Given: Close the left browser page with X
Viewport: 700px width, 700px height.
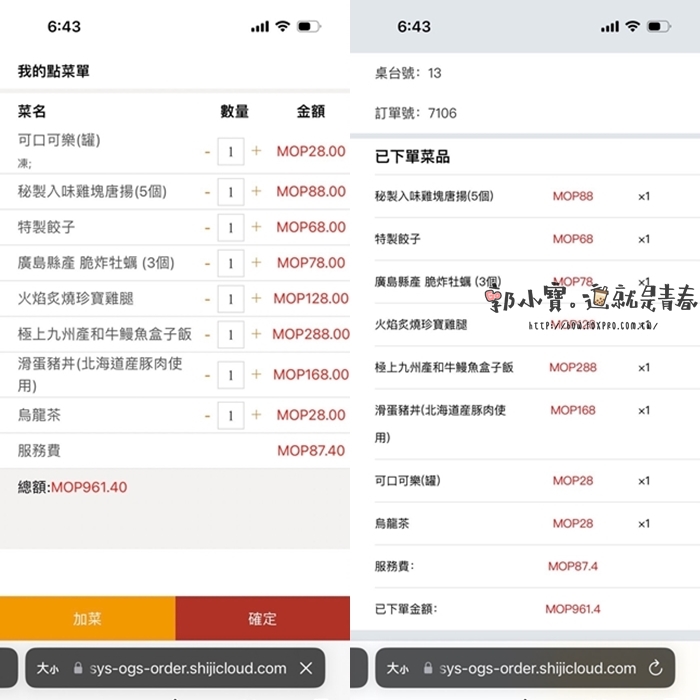Looking at the screenshot, I should 306,668.
